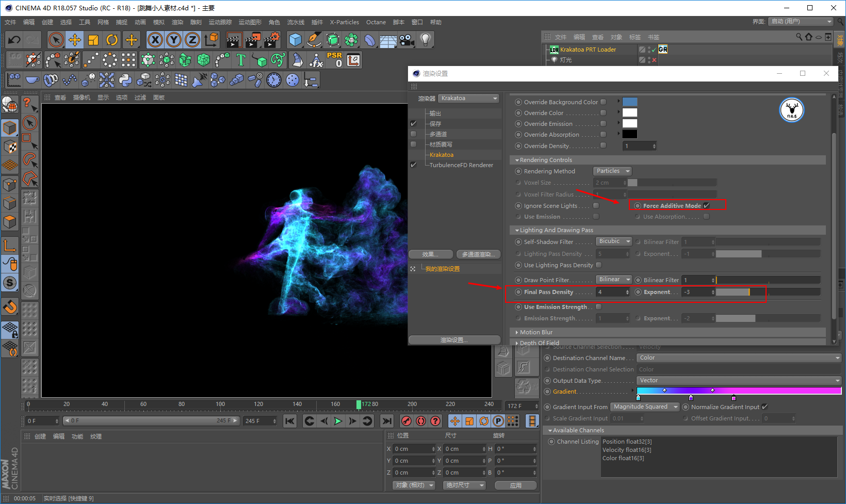Add a Cube primitive object
Viewport: 846px width, 504px height.
point(295,40)
